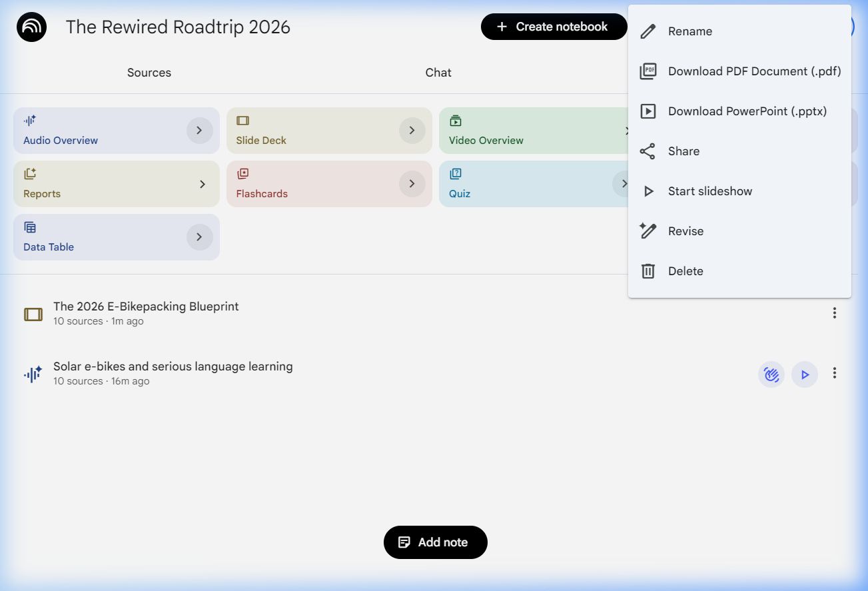
Task: Click the Delete trash icon
Action: [648, 271]
